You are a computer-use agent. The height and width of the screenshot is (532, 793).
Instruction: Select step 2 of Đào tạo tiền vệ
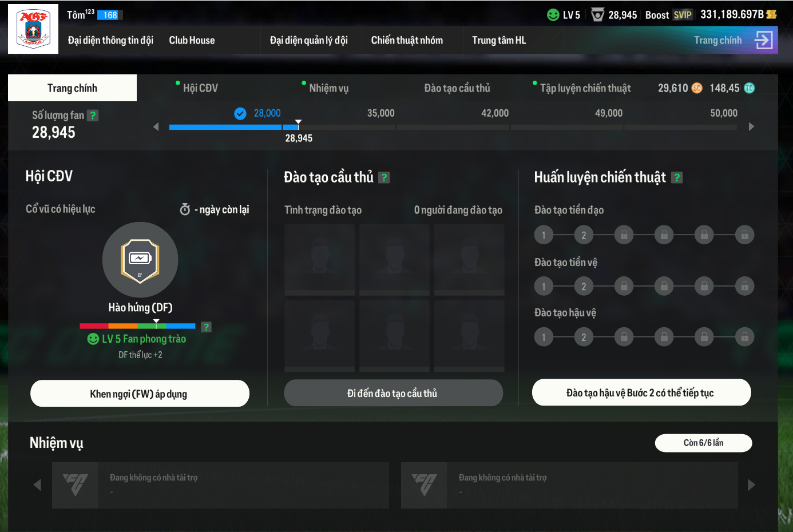(x=584, y=287)
